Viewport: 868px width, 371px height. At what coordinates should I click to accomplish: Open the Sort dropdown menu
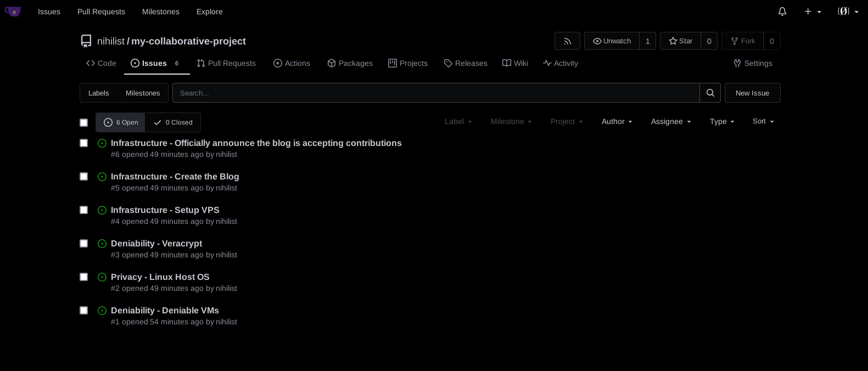763,121
